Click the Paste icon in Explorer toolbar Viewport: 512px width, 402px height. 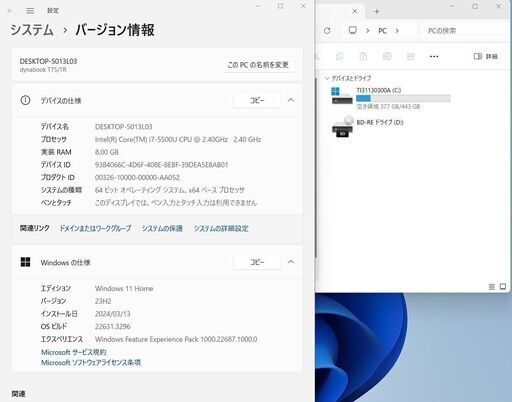[363, 56]
